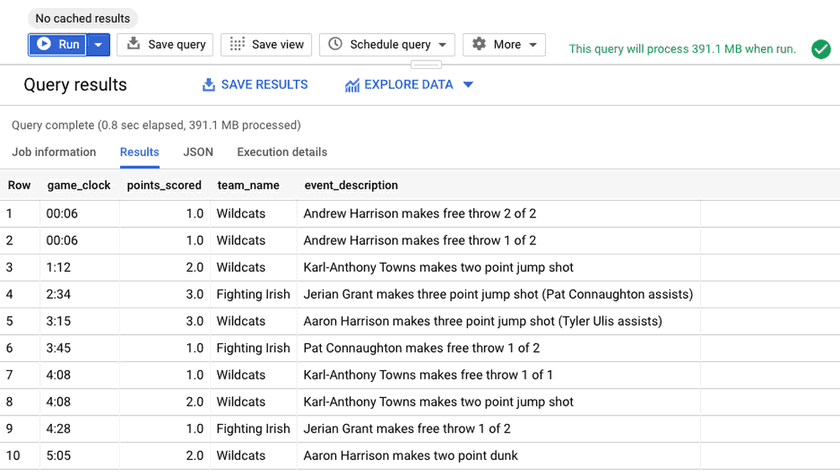Open the Execution details tab
The width and height of the screenshot is (840, 476).
click(282, 152)
